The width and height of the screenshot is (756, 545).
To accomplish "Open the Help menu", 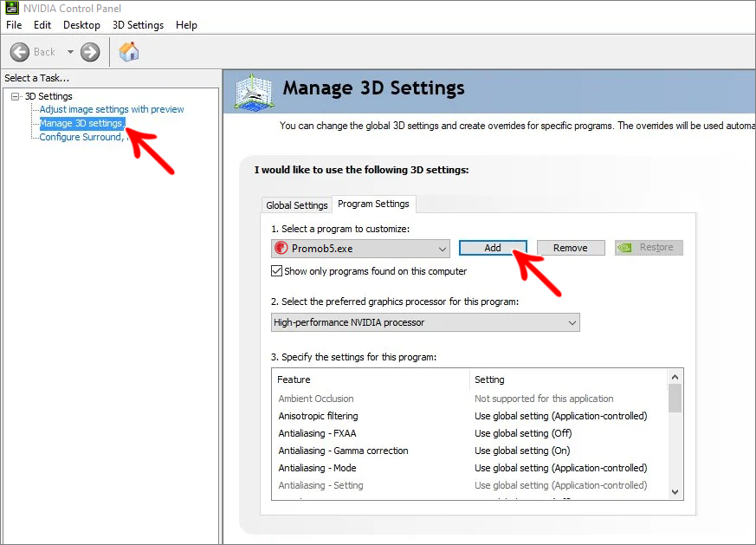I will 186,25.
